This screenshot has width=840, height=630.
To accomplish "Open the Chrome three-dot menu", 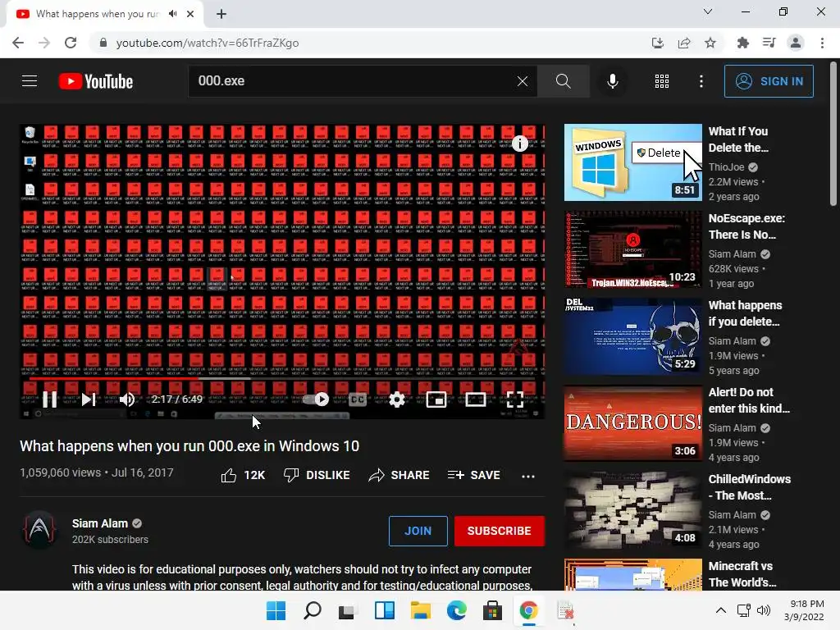I will tap(822, 43).
